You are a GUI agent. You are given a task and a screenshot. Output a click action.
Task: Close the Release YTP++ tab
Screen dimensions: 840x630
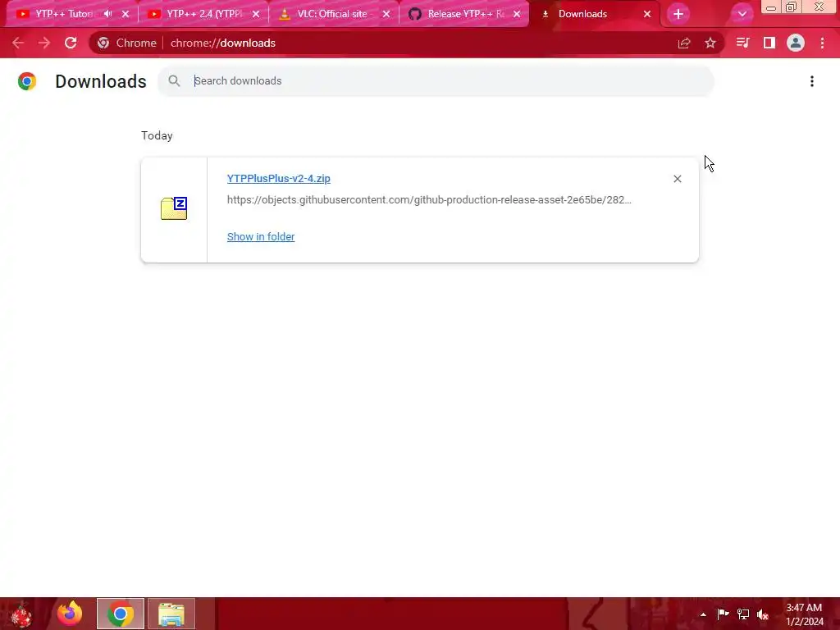click(517, 14)
